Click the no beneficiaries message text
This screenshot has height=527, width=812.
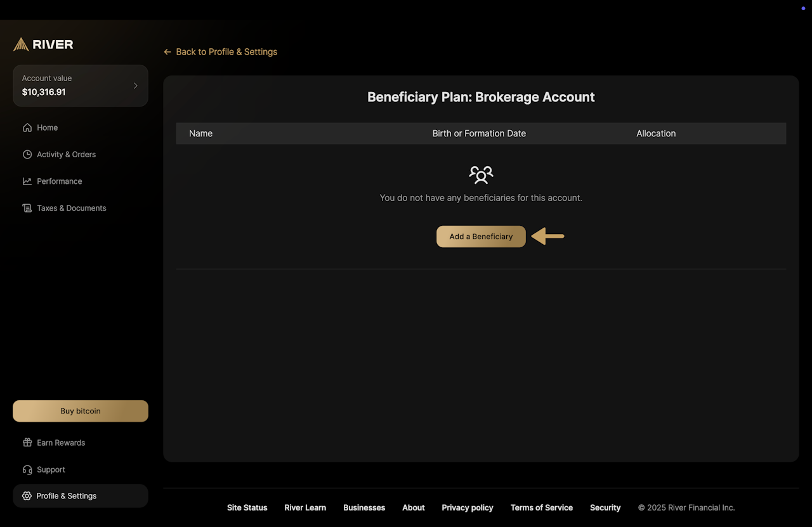(481, 198)
